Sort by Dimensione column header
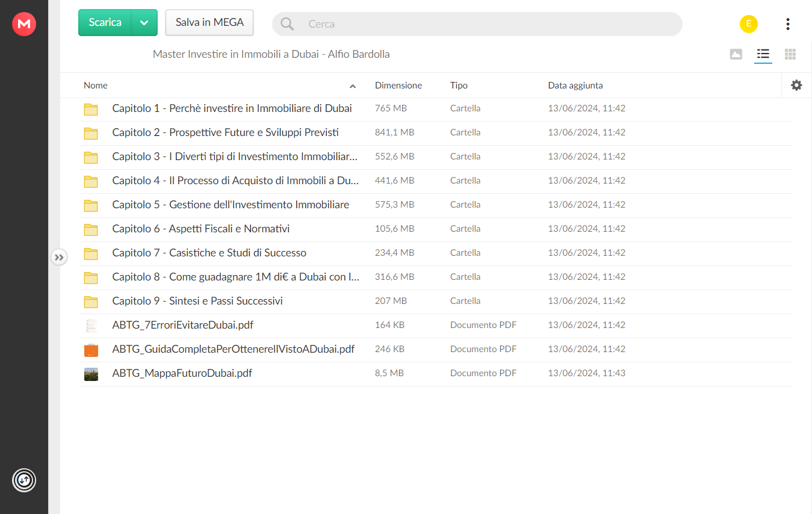The image size is (812, 514). (398, 85)
